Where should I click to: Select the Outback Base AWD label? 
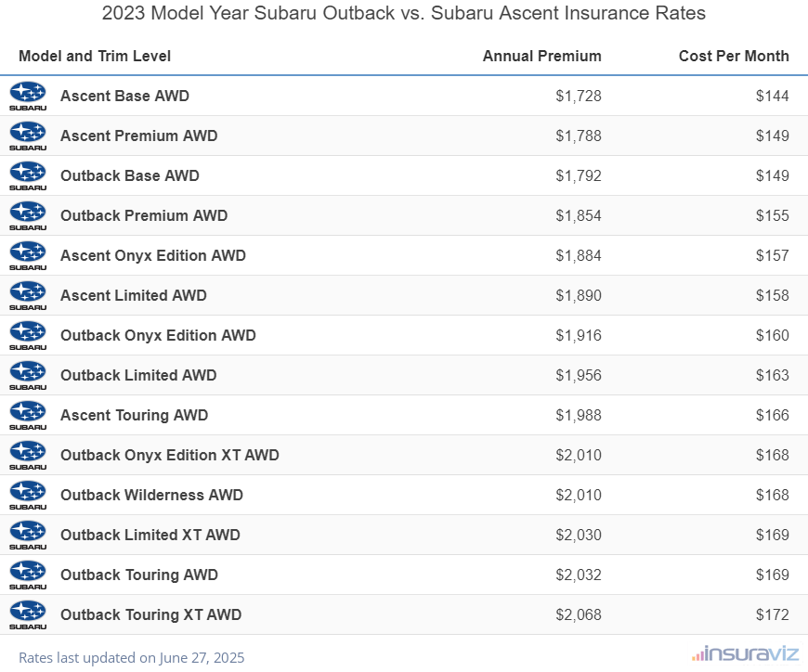click(x=130, y=175)
